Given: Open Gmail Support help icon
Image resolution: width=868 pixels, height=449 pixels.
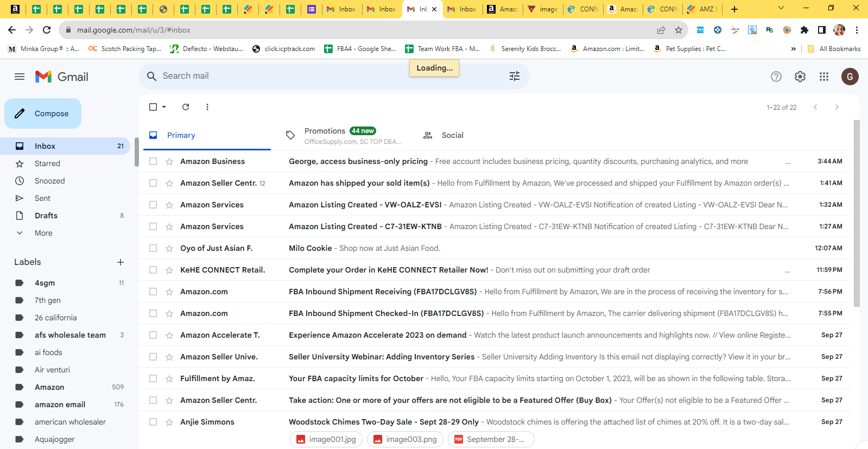Looking at the screenshot, I should pos(776,77).
